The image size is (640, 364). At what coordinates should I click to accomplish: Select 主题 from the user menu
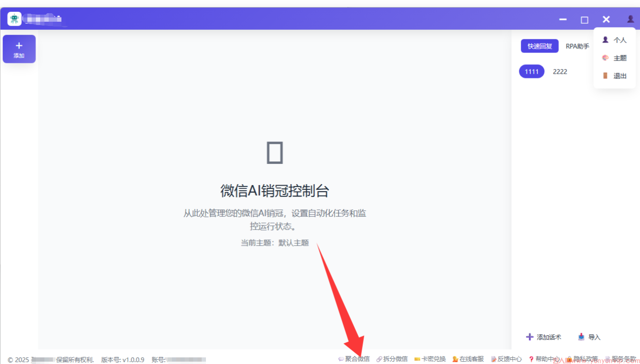tap(614, 58)
